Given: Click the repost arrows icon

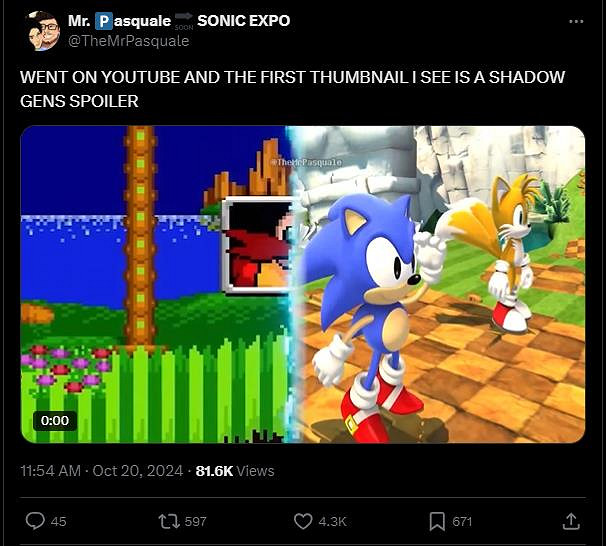Looking at the screenshot, I should (167, 520).
